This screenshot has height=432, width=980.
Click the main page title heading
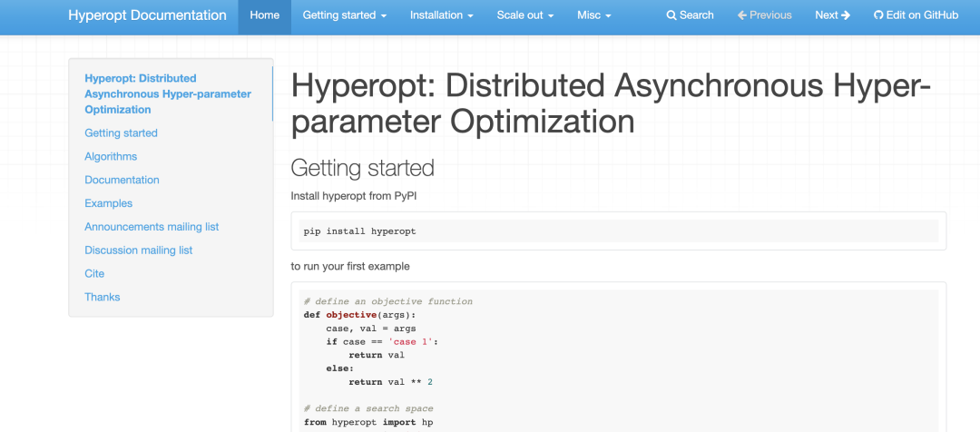click(x=612, y=103)
